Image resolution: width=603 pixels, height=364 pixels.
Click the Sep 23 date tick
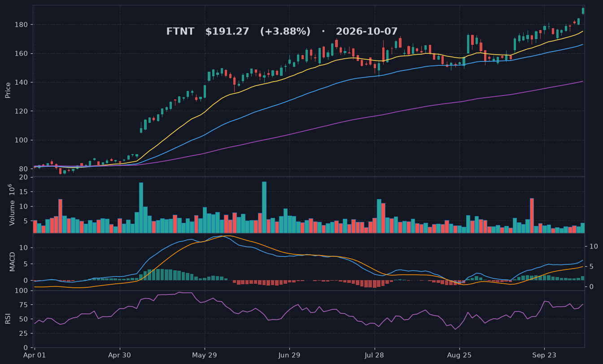click(x=544, y=355)
